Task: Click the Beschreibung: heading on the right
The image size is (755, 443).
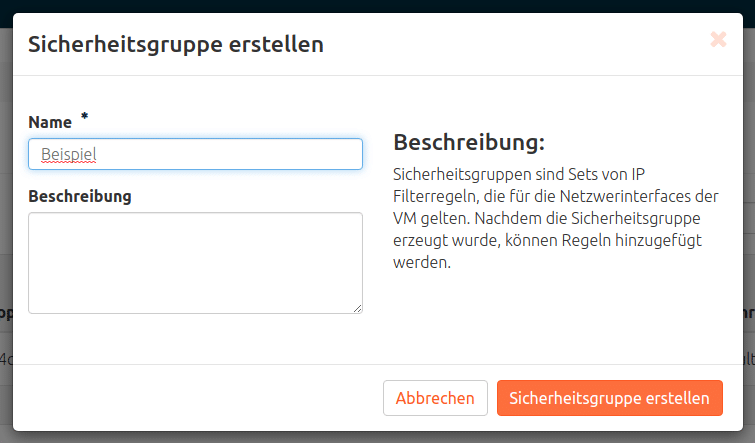Action: click(468, 141)
